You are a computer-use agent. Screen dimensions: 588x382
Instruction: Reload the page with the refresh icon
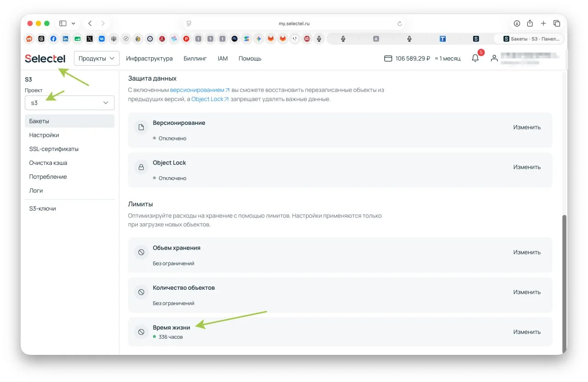[x=399, y=23]
